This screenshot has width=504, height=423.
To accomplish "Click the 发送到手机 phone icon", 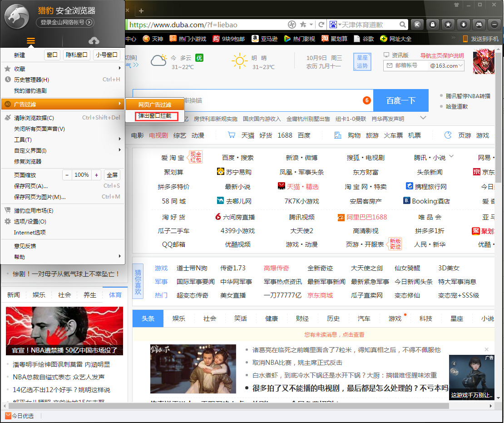I will click(466, 39).
